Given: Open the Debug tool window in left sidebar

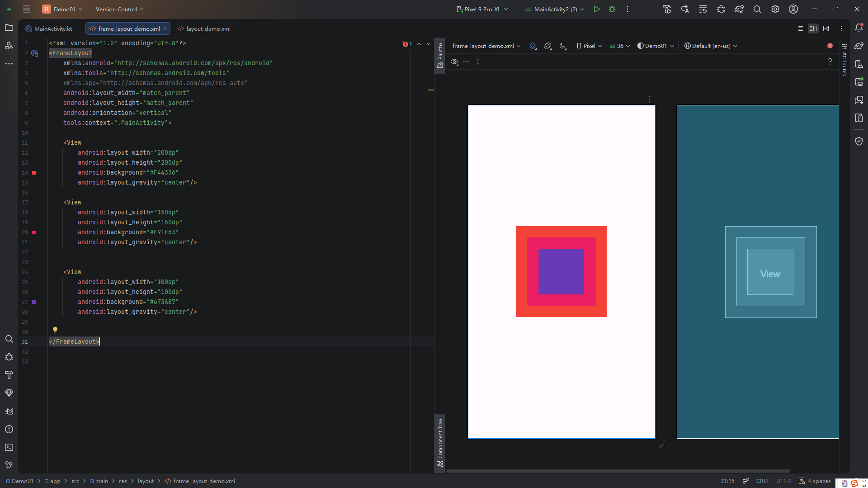Looking at the screenshot, I should tap(9, 357).
